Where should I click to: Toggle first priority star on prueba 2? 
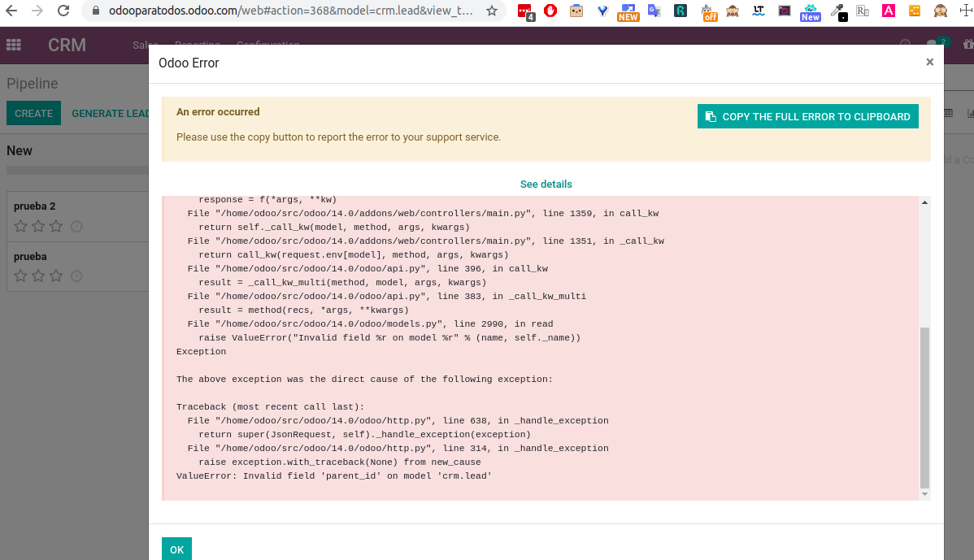click(20, 226)
